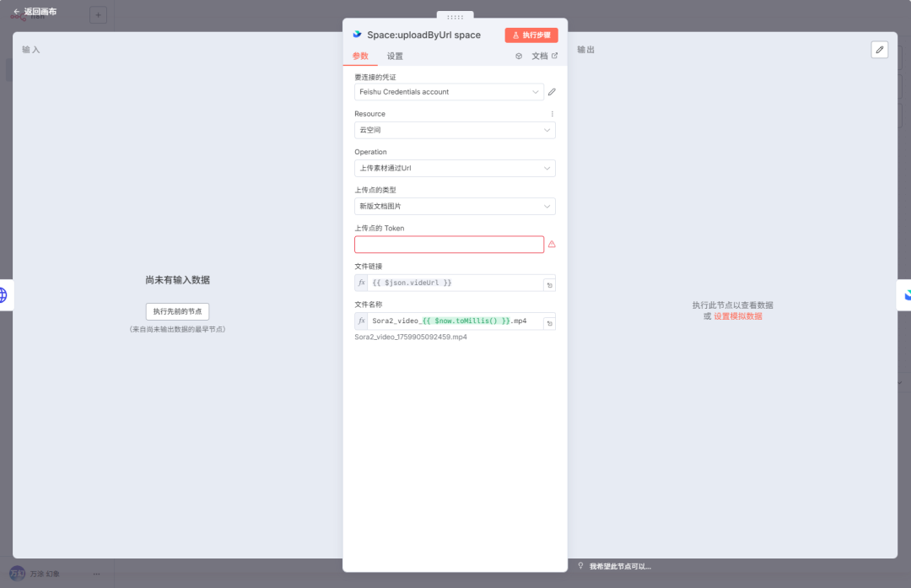Click the 设置模拟数据 link

click(x=738, y=316)
